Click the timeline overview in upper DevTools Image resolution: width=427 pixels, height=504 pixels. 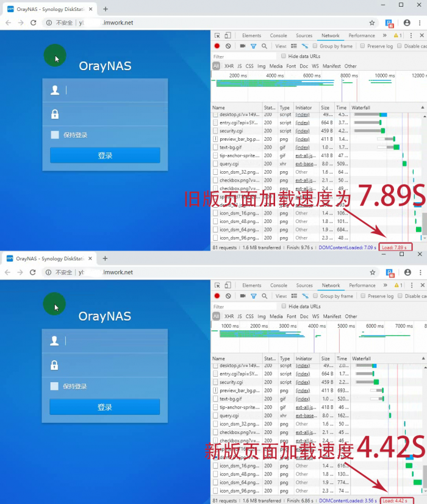pyautogui.click(x=318, y=87)
